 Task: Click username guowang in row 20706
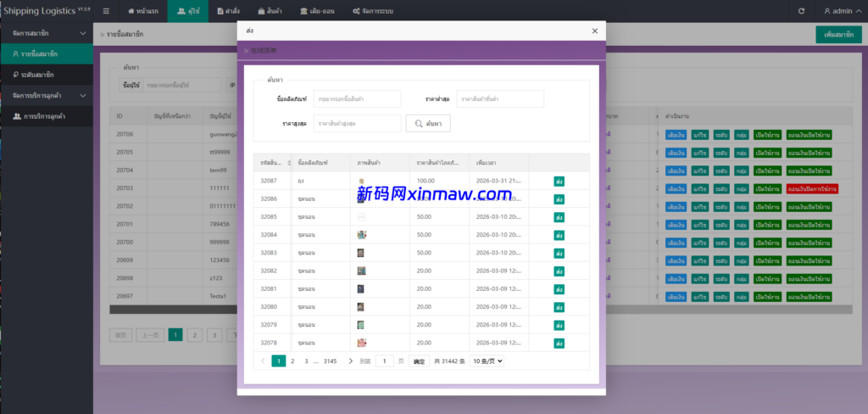[223, 135]
